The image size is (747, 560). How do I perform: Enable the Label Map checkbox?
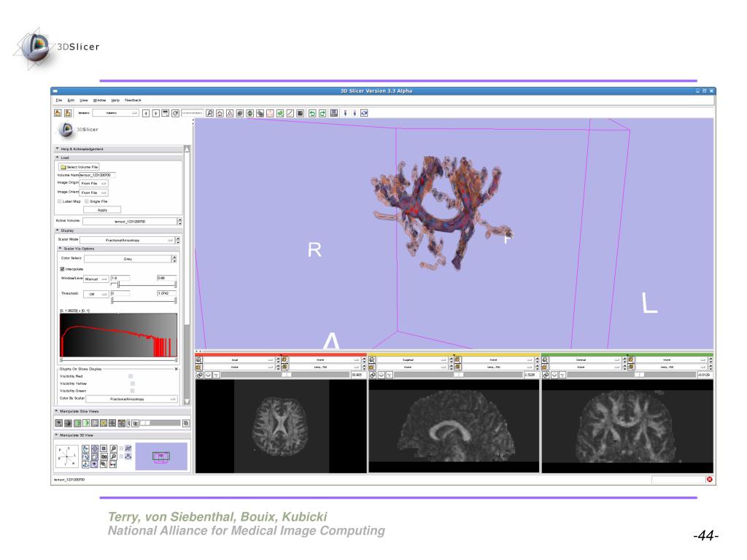coord(60,201)
